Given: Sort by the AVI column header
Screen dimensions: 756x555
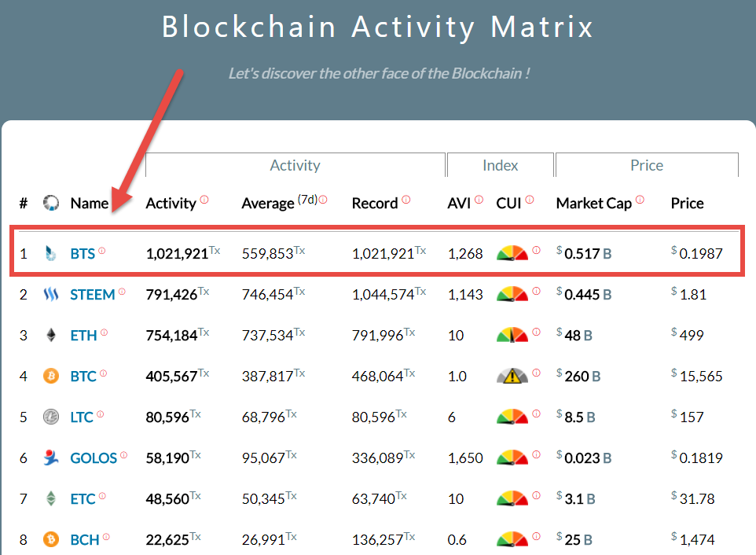Looking at the screenshot, I should (x=459, y=203).
